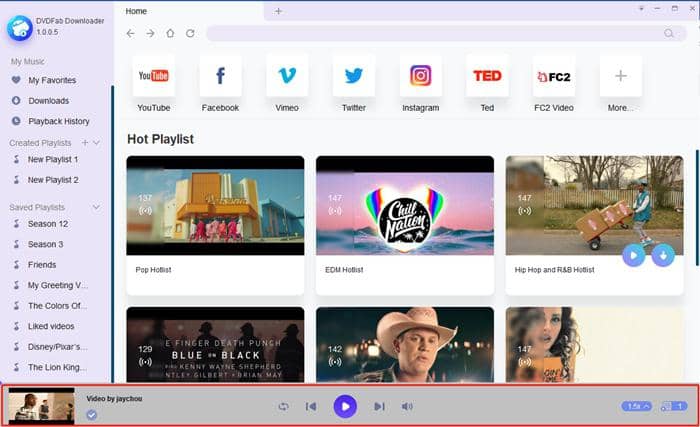Skip to the next track
This screenshot has height=427, width=700.
click(379, 406)
